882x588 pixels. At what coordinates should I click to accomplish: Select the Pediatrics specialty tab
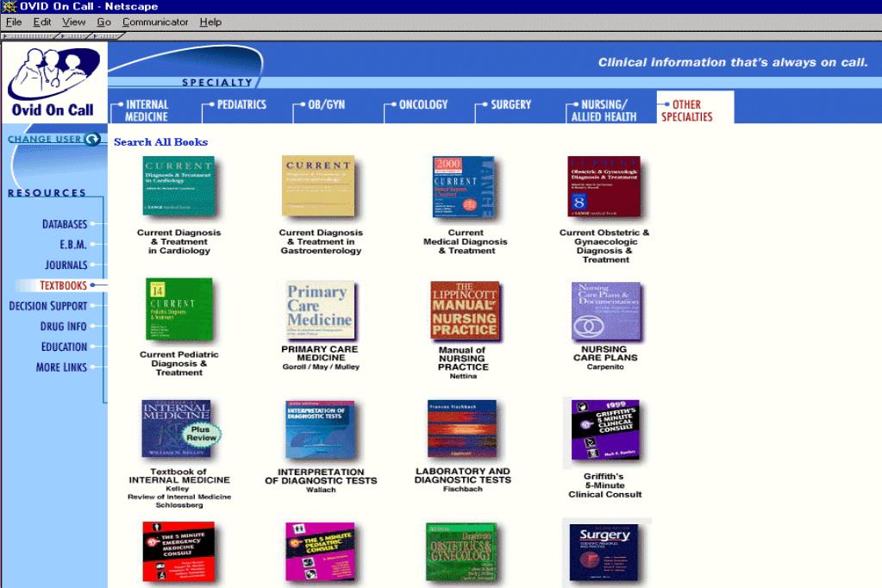tap(241, 104)
